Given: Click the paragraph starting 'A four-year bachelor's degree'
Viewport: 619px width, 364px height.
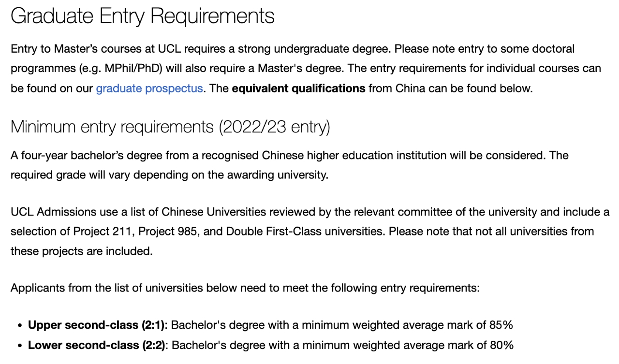Looking at the screenshot, I should pos(289,156).
